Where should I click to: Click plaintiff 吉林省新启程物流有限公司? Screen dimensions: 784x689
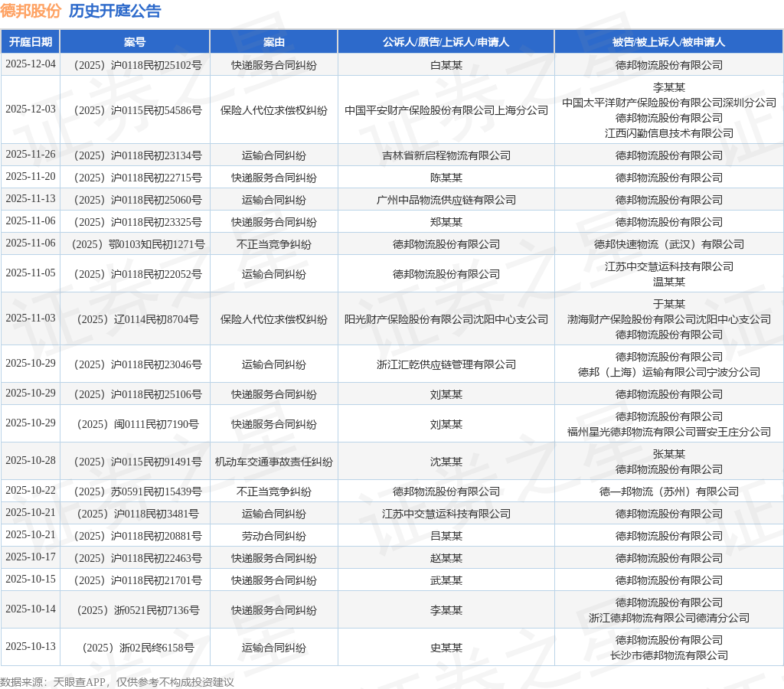pyautogui.click(x=446, y=155)
